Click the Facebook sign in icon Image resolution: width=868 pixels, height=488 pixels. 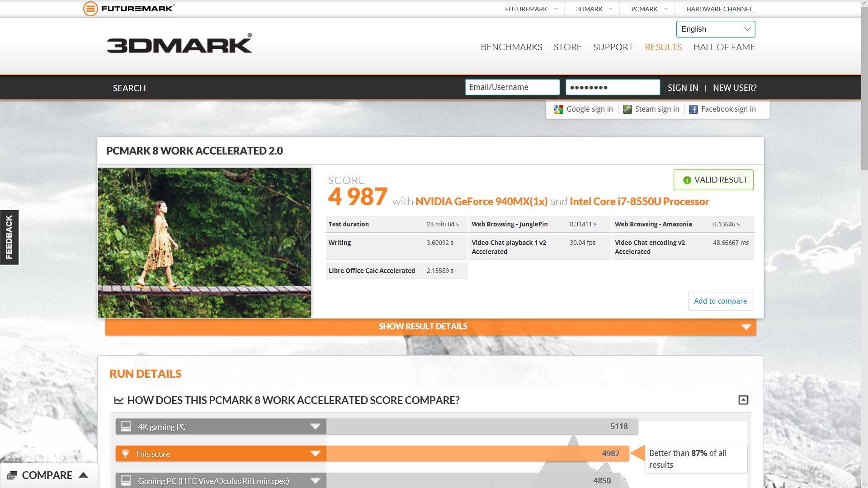(x=693, y=109)
